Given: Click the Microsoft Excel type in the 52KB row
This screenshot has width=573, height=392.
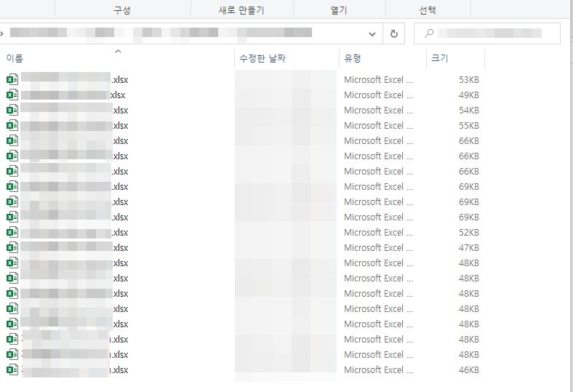Looking at the screenshot, I should point(378,232).
